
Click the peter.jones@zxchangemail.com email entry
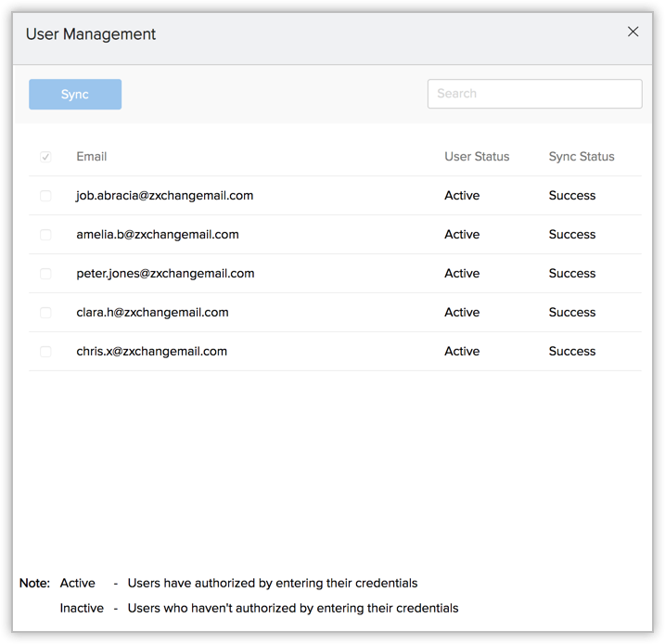coord(165,274)
